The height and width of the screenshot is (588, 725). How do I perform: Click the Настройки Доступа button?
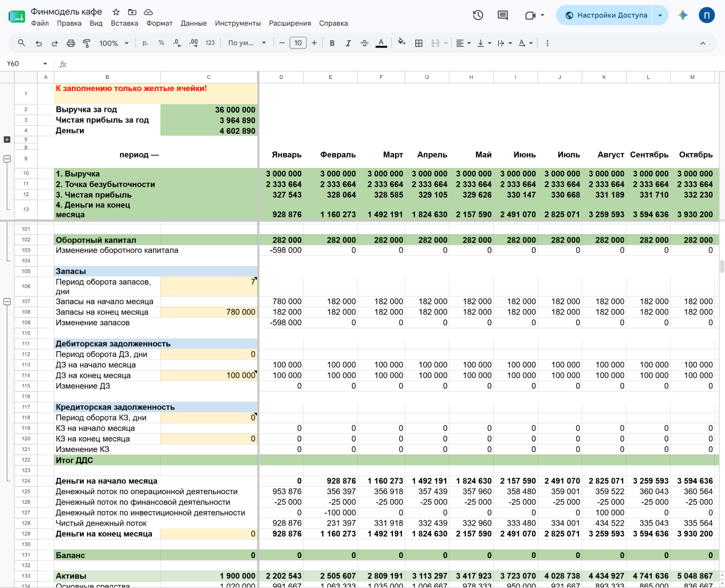605,15
